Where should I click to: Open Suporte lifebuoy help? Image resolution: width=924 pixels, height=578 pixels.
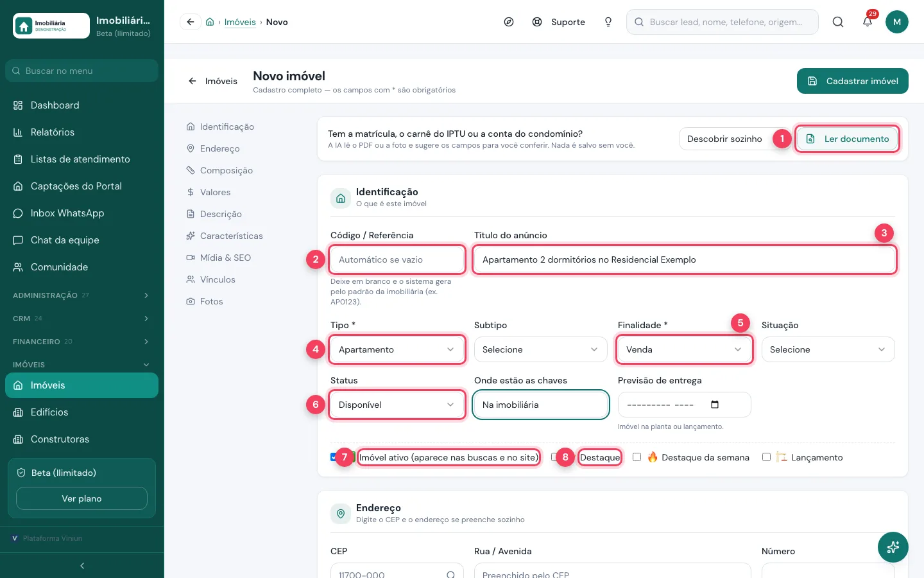pos(559,22)
